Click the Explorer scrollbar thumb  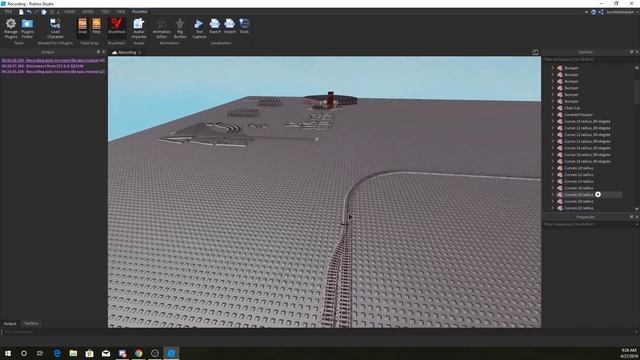(x=637, y=91)
